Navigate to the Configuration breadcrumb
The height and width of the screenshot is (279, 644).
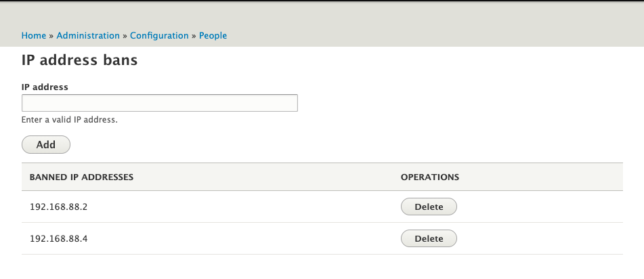point(159,35)
